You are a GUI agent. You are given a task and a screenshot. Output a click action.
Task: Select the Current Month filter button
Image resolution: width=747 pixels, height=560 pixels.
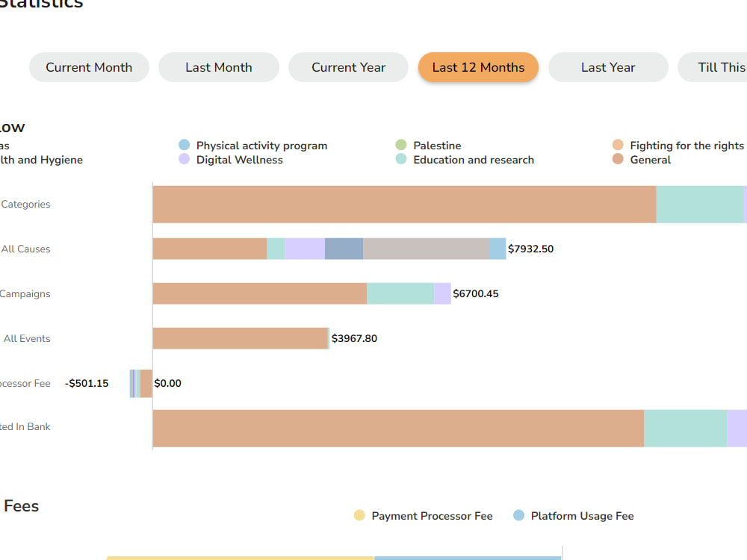coord(89,67)
